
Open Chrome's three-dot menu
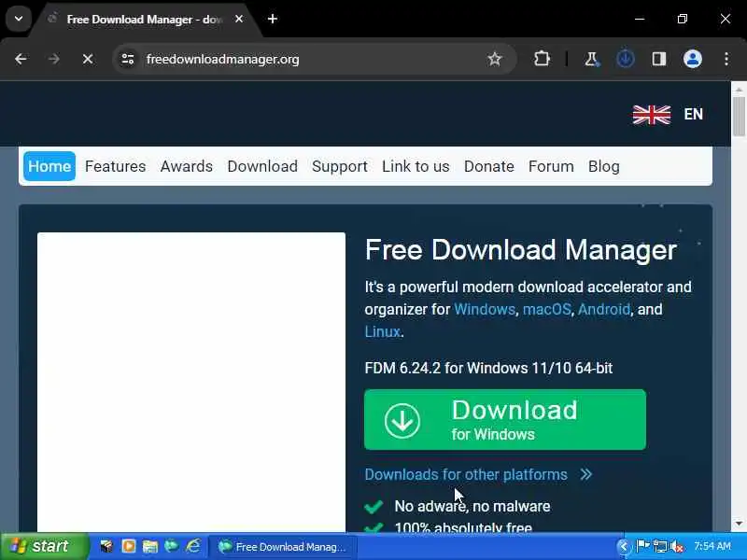tap(726, 59)
